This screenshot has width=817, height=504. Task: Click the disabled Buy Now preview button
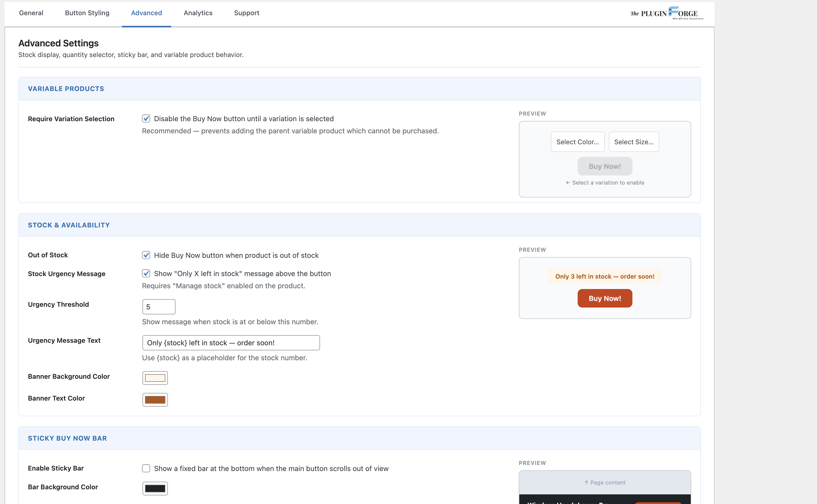pos(605,166)
